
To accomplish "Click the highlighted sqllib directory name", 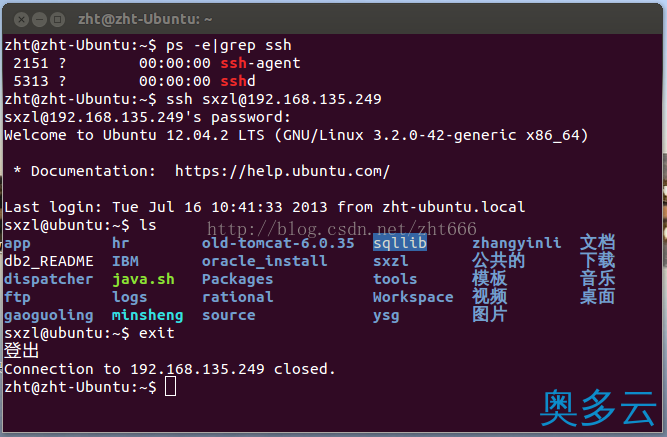I will [x=400, y=243].
